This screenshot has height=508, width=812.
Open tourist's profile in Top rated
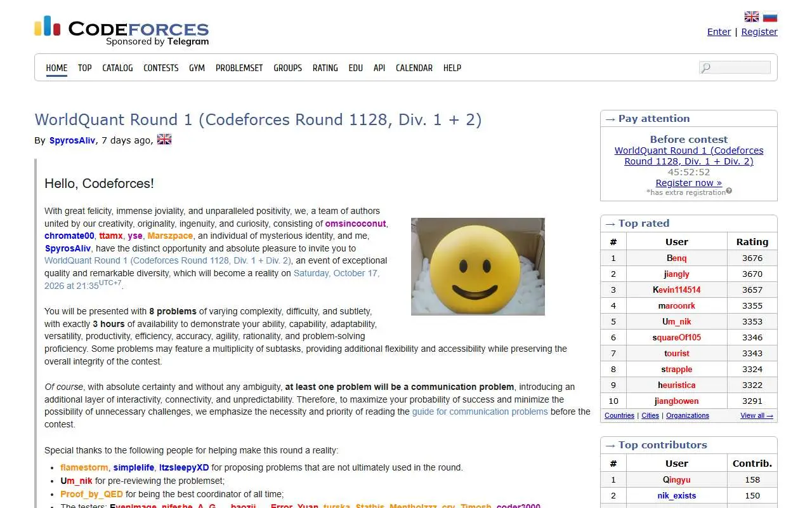[x=676, y=353]
